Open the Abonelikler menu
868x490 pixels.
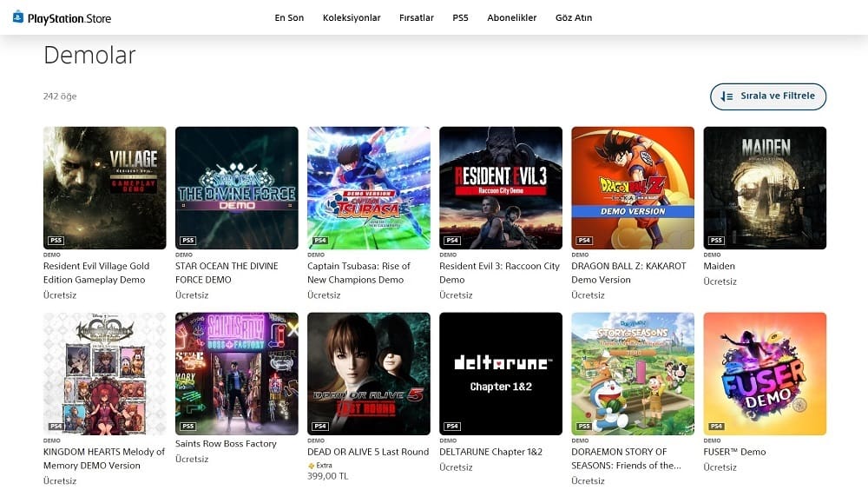(511, 17)
